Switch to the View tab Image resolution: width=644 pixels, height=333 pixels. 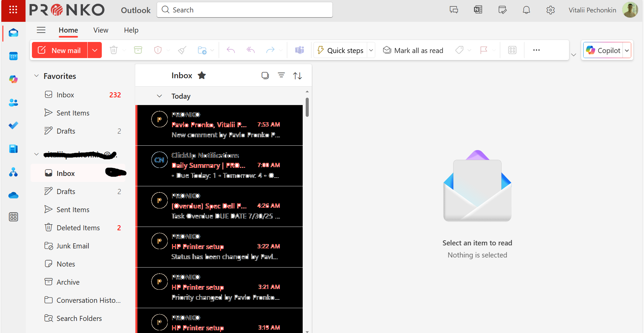pyautogui.click(x=101, y=30)
